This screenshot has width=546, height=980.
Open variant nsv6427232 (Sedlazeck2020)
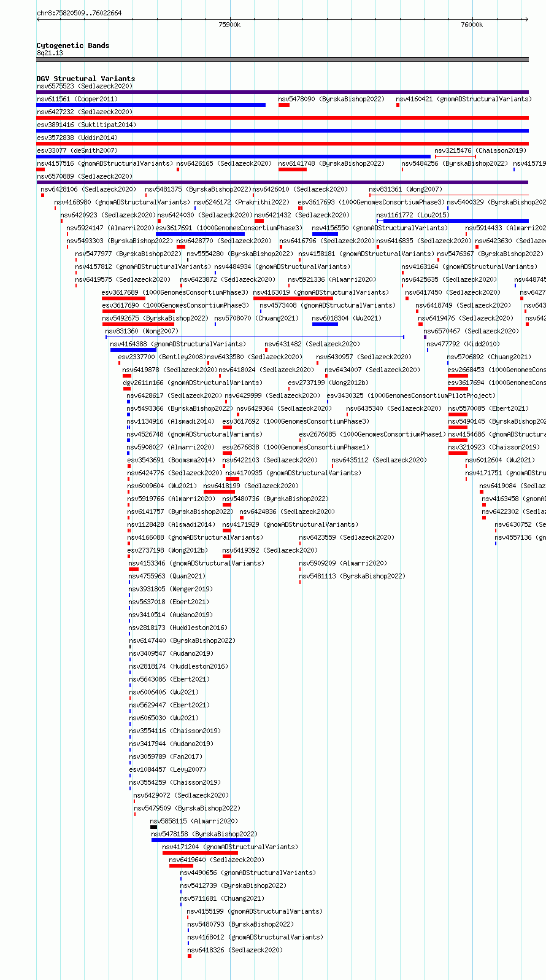(85, 112)
